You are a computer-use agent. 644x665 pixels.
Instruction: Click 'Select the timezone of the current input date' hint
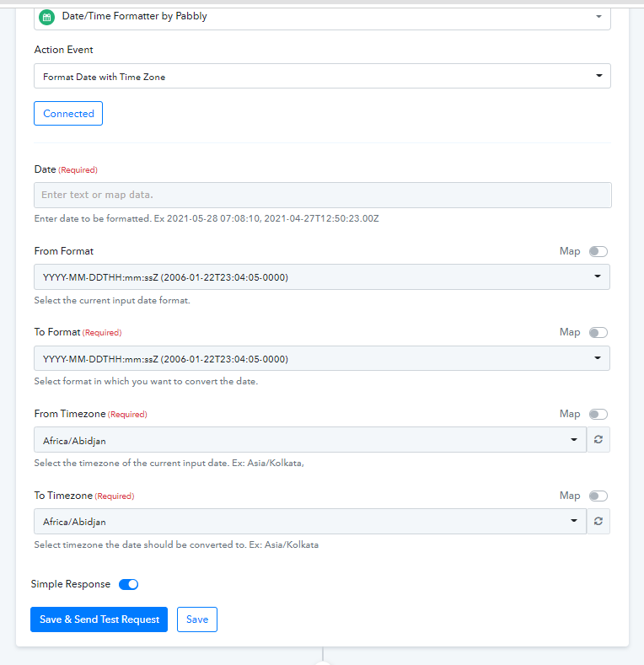[169, 463]
